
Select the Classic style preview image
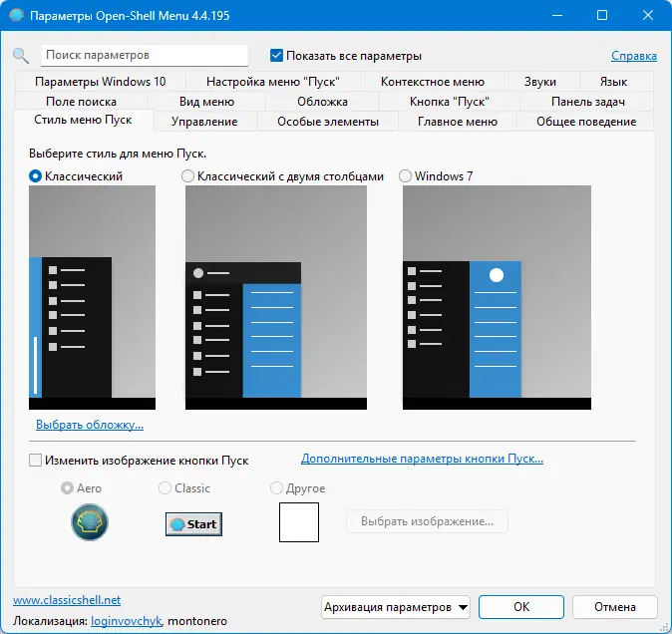[x=92, y=297]
